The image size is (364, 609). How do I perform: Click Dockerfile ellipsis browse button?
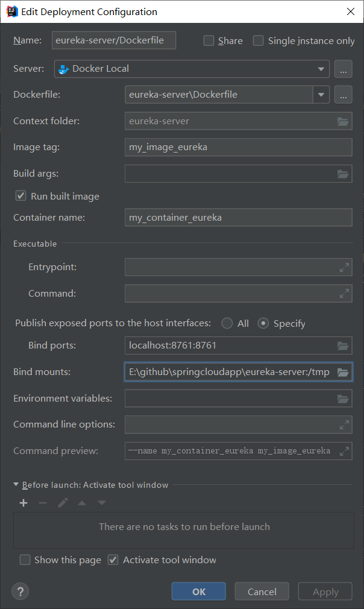343,95
